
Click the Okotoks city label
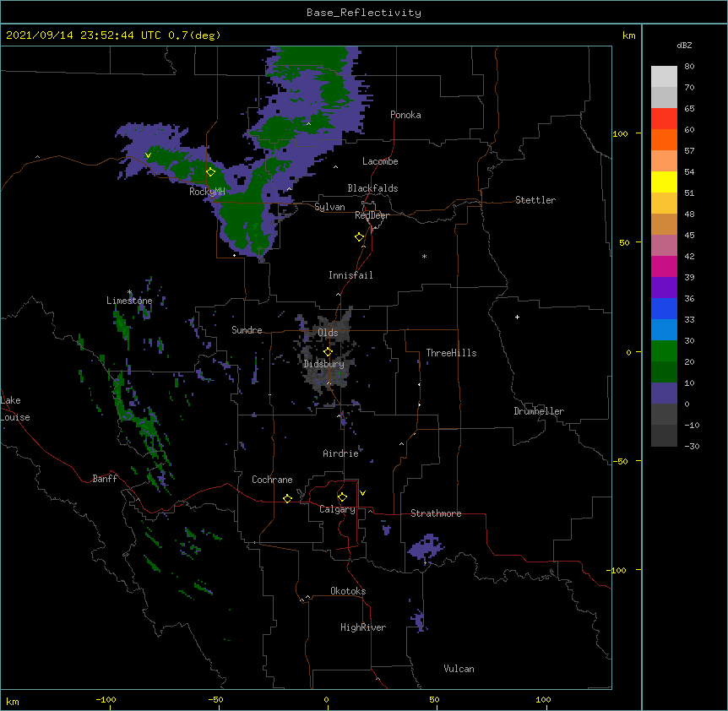point(348,591)
